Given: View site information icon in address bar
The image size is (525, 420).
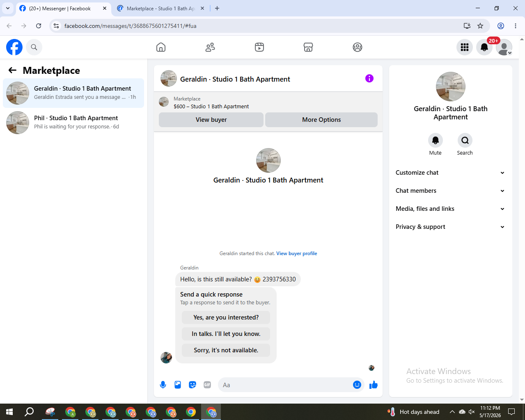Looking at the screenshot, I should click(x=56, y=26).
